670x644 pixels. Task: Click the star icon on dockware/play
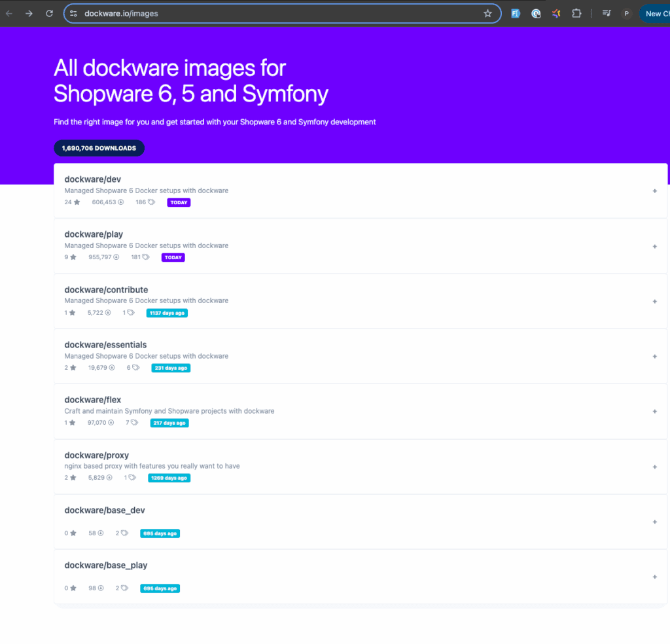[x=73, y=257]
